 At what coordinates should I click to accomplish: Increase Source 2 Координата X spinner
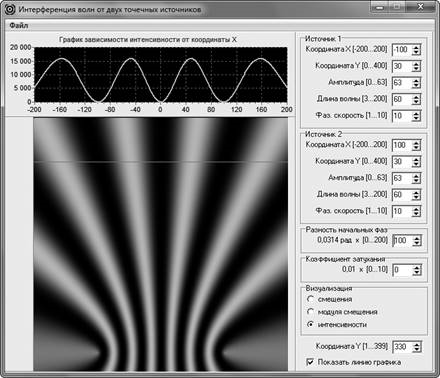click(x=416, y=142)
